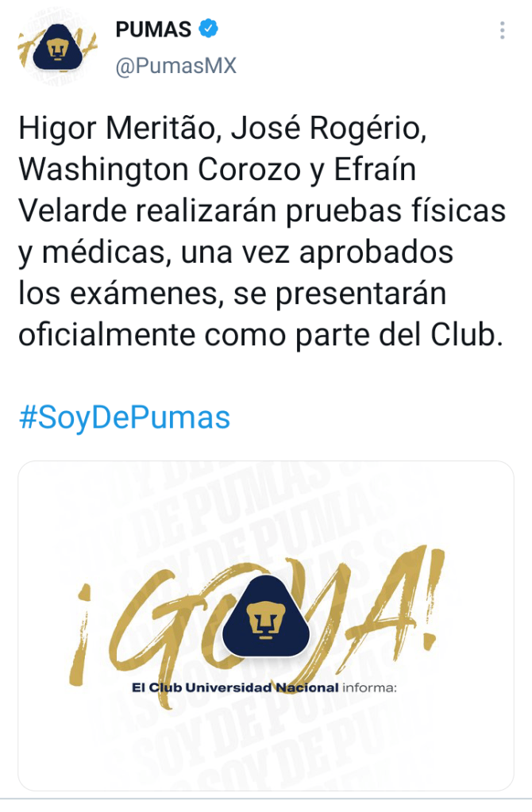Screen dimensions: 532x812
Task: Open the attached ¡GOYA! image
Action: click(x=266, y=626)
